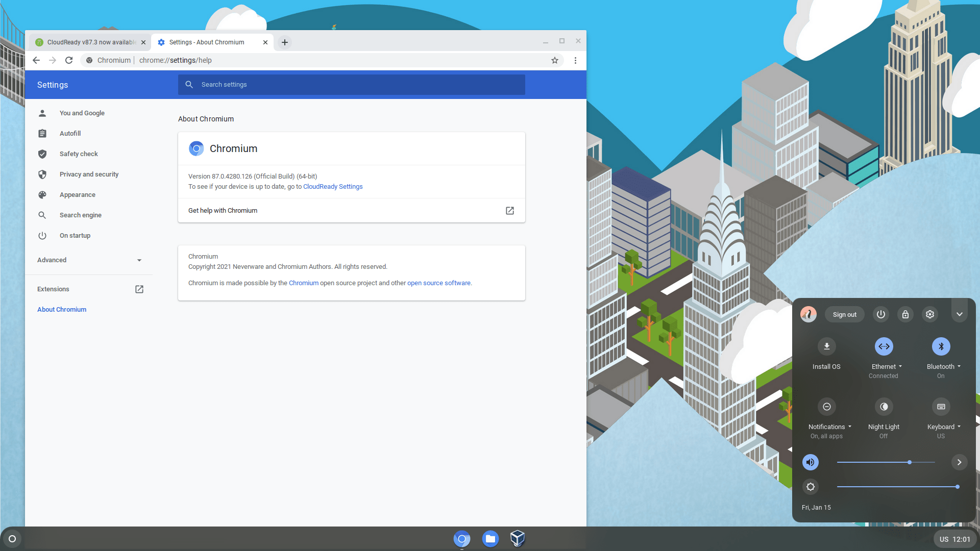
Task: Click the Keyboard input method icon
Action: (941, 407)
